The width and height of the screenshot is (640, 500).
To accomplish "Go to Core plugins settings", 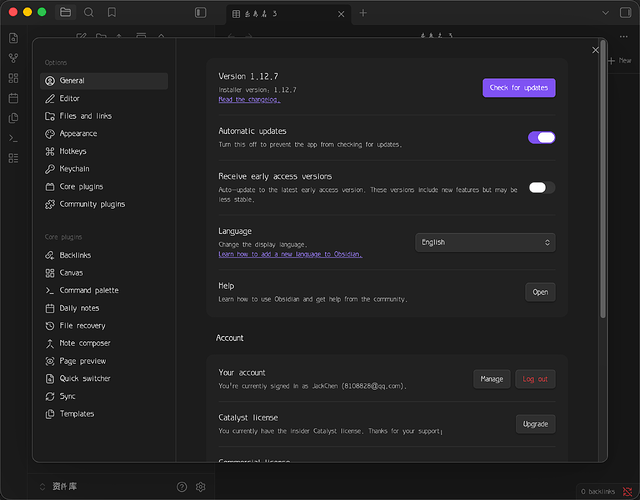I will click(104, 187).
